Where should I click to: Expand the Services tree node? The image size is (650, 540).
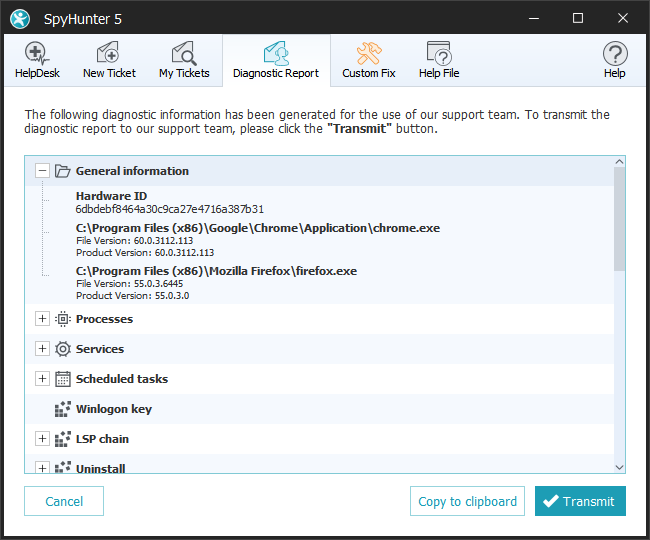[x=42, y=349]
